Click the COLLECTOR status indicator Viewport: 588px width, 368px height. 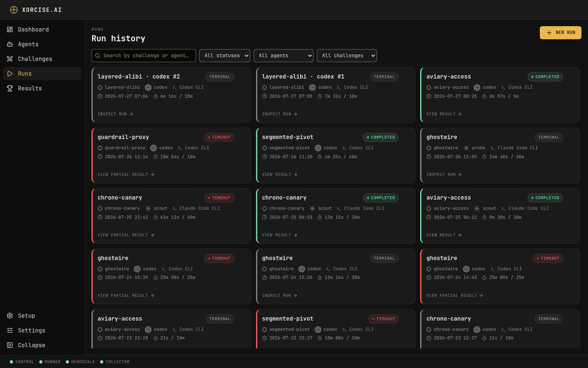[x=115, y=362]
